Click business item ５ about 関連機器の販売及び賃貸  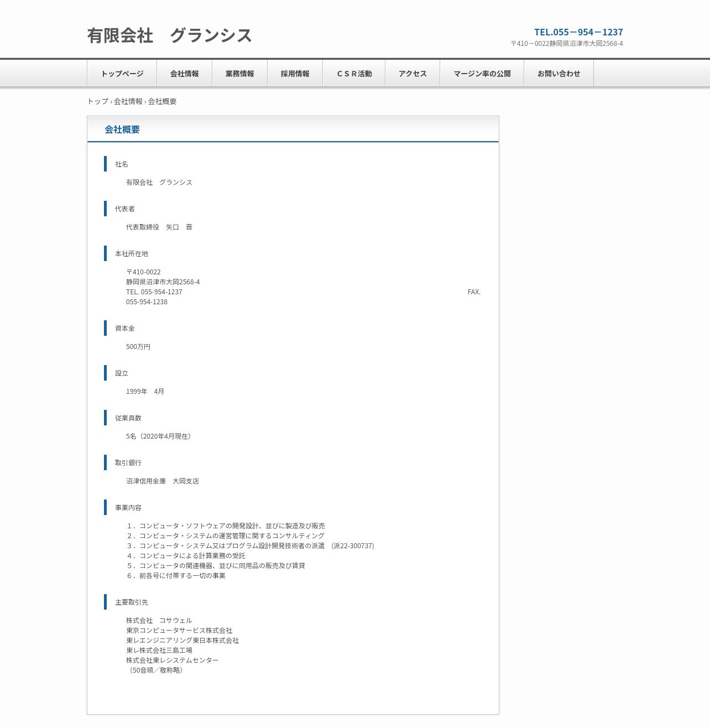216,566
